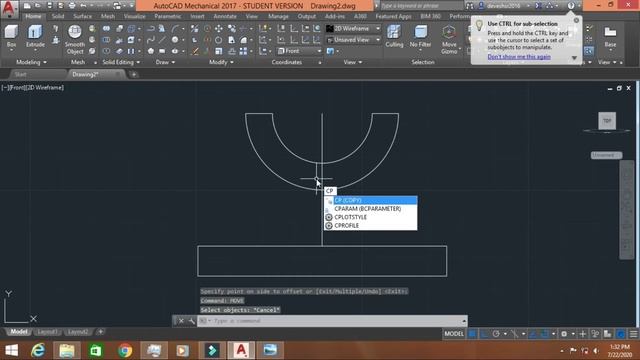Expand the Draw panel
Viewport: 640px width, 360px height.
coord(165,62)
